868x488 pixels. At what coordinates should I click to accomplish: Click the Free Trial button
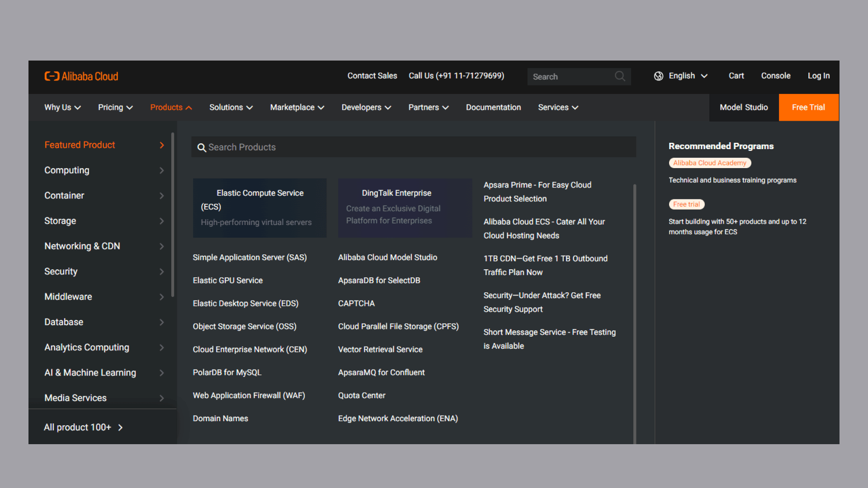[x=808, y=108]
